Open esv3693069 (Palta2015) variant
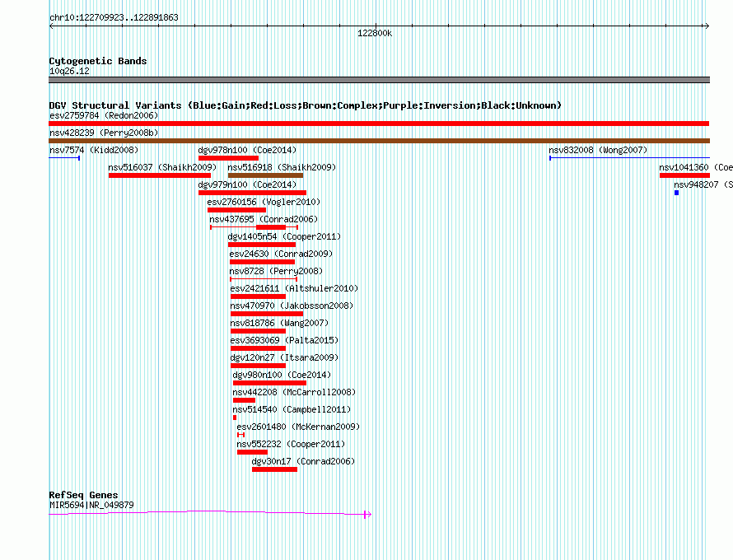Viewport: 733px width, 560px height. (258, 348)
